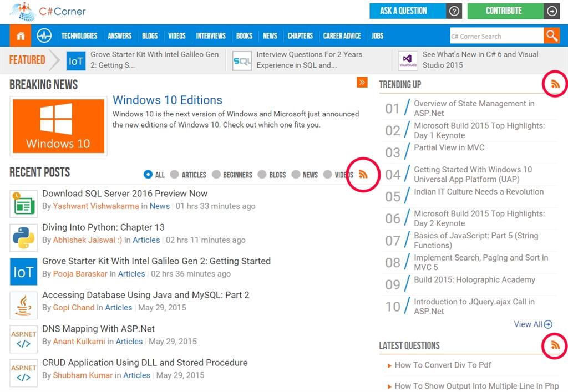568x392 pixels.
Task: Open the Technologies menu
Action: [79, 36]
